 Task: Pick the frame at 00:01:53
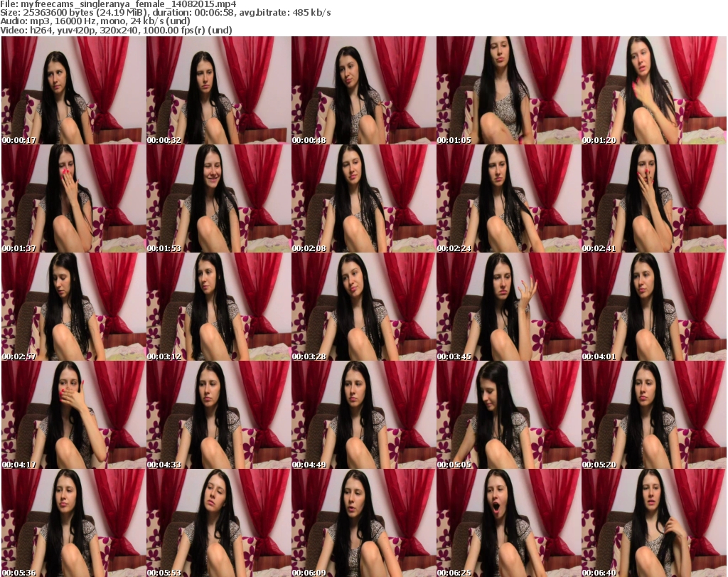coord(219,198)
